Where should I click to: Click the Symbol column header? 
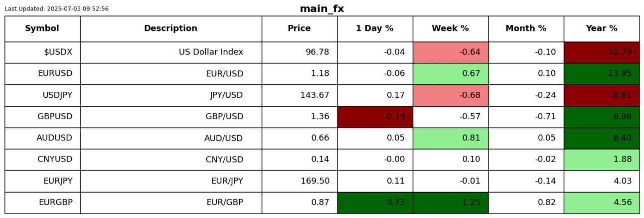click(x=42, y=28)
